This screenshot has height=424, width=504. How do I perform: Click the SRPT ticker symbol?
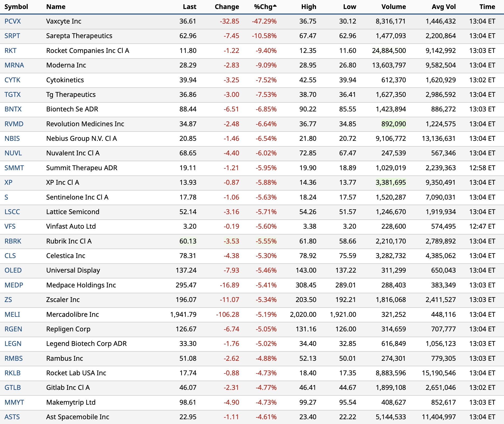[12, 36]
